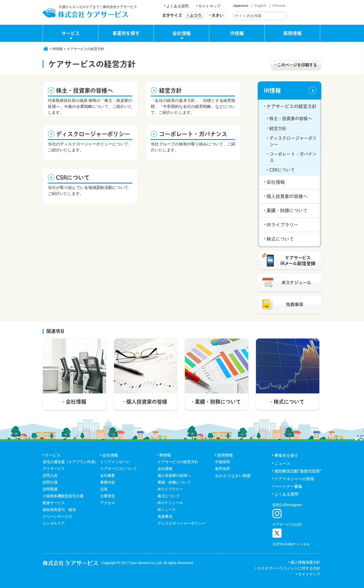This screenshot has width=364, height=588.
Task: Click circled arrow icon next to ディスクロージャーポリシー
Action: pyautogui.click(x=51, y=134)
